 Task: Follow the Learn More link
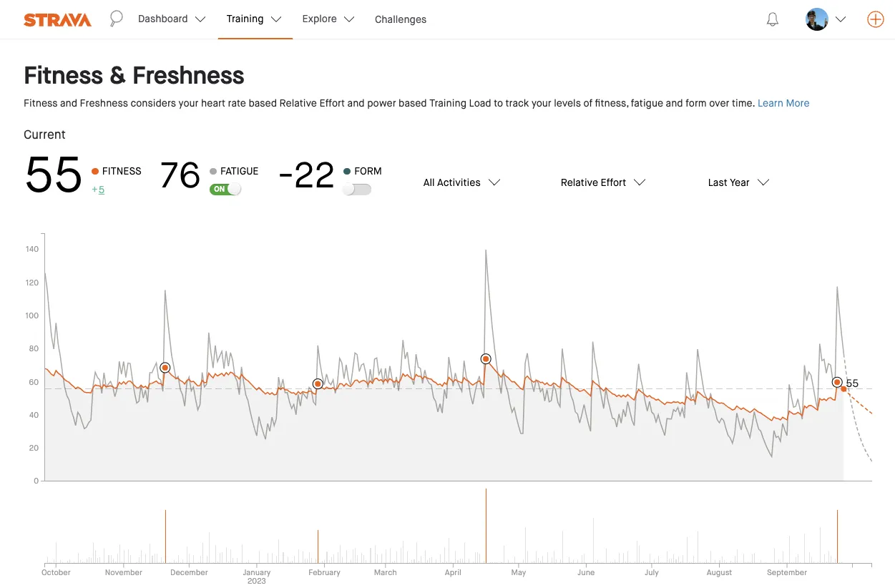[783, 103]
